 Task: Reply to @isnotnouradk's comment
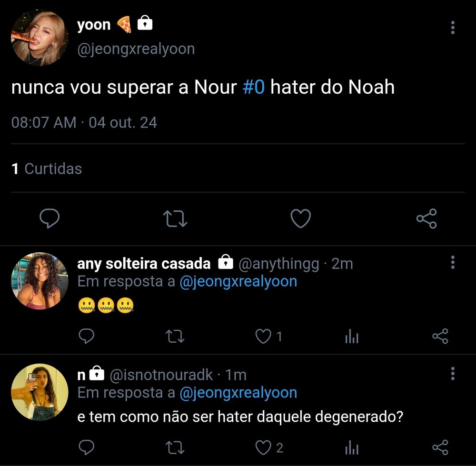coord(86,447)
